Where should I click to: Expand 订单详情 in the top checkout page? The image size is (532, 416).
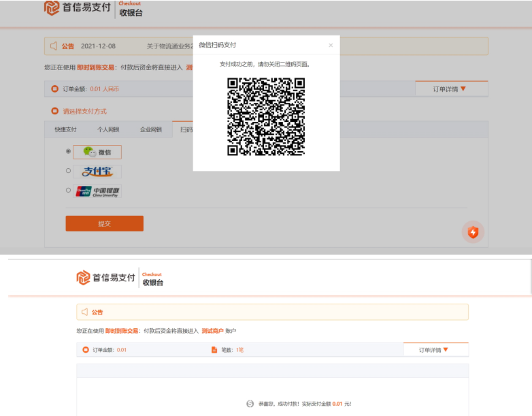pyautogui.click(x=450, y=89)
